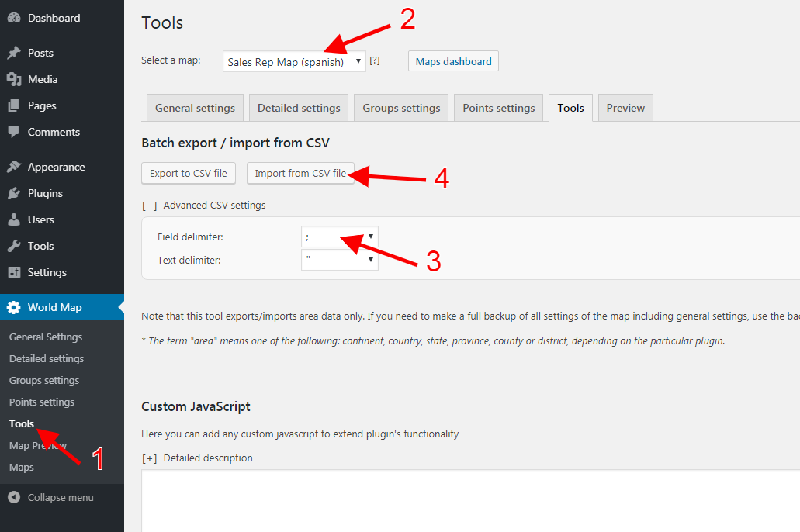Viewport: 800px width, 532px height.
Task: Click the Export to CSV file button
Action: click(x=189, y=173)
